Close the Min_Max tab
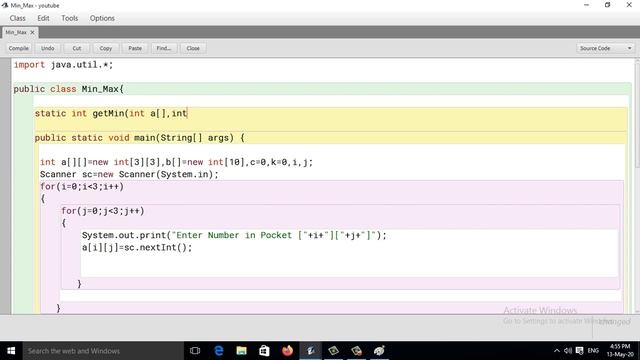The height and width of the screenshot is (360, 640). pos(33,32)
